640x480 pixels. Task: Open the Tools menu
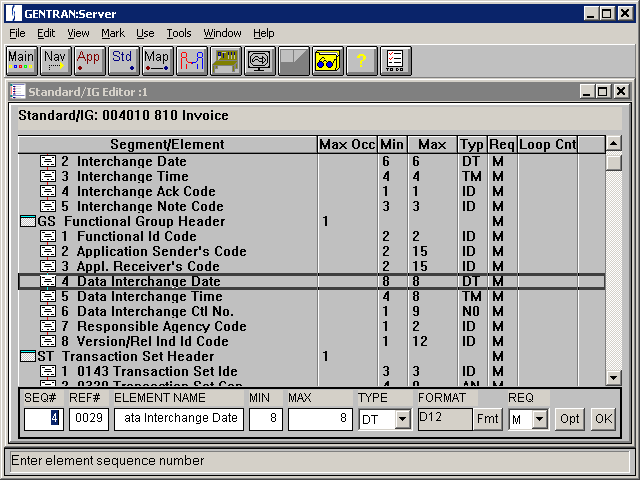pyautogui.click(x=179, y=33)
